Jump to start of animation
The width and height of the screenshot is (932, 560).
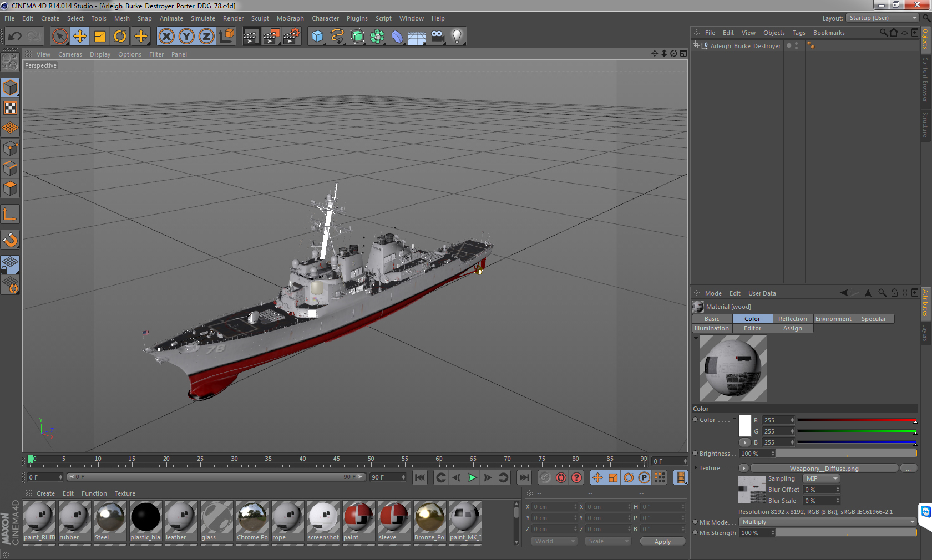[x=420, y=477]
